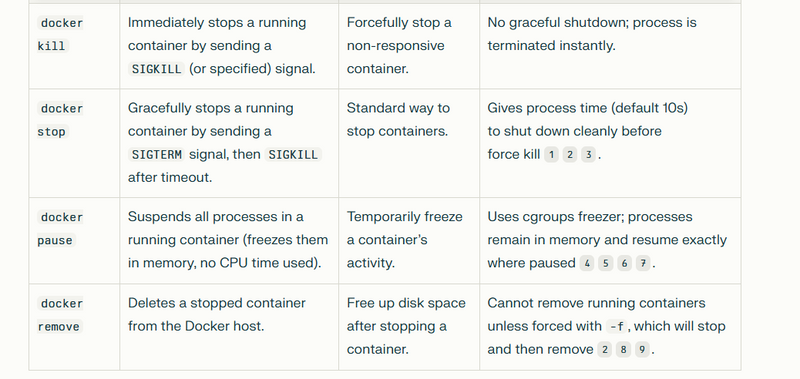Click the 'docker stop' command chip
This screenshot has width=800, height=379.
tap(60, 120)
